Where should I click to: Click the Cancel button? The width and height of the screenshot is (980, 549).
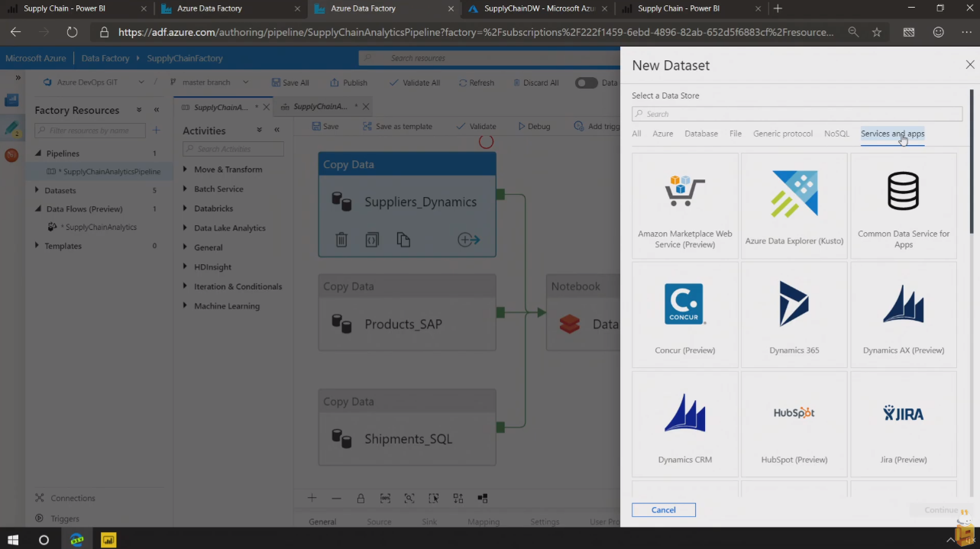[x=663, y=510]
